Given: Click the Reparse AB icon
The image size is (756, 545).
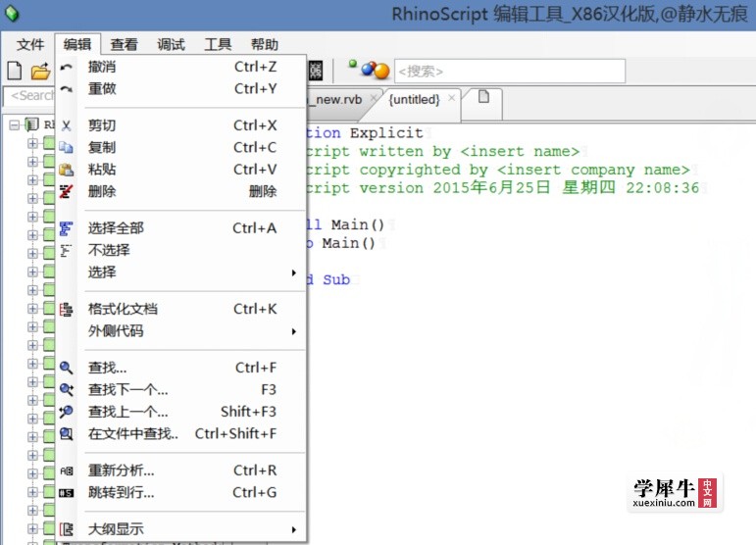Looking at the screenshot, I should 67,471.
